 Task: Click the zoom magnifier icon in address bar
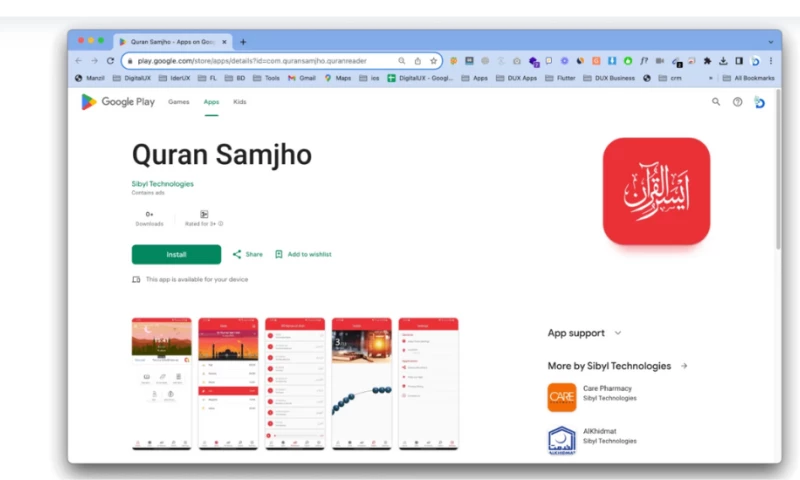pyautogui.click(x=402, y=61)
